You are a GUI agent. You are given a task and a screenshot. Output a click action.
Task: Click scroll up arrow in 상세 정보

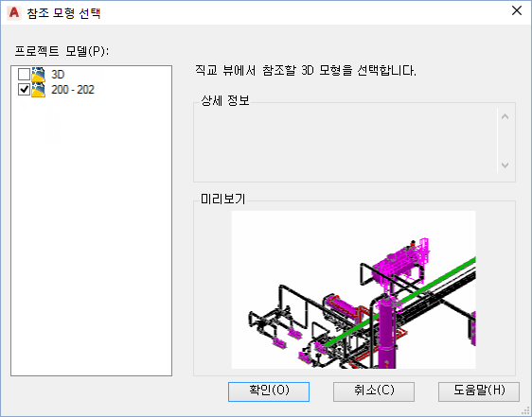(x=505, y=117)
